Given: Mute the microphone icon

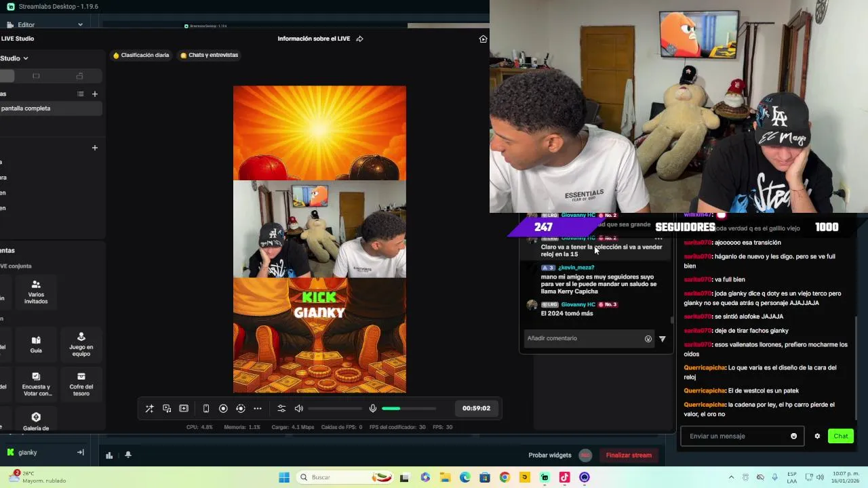Looking at the screenshot, I should [372, 409].
